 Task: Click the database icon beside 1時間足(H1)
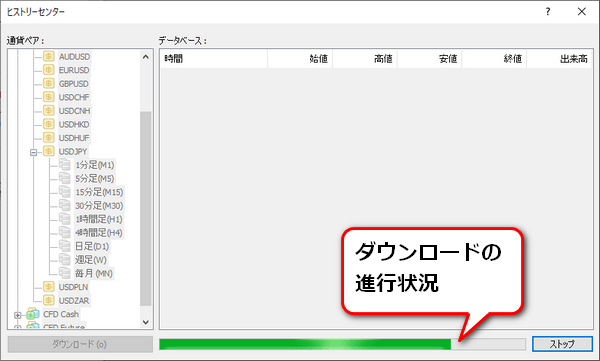[x=65, y=219]
